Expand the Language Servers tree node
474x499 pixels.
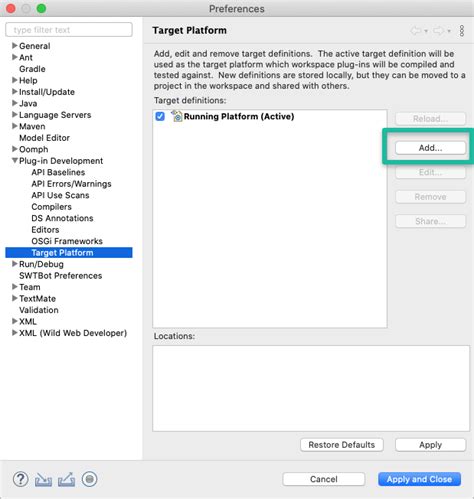(14, 114)
